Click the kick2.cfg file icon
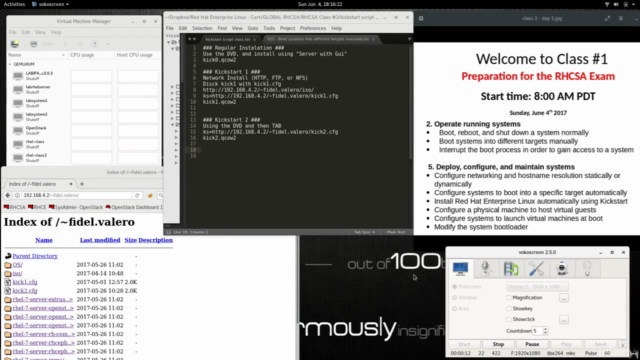The image size is (640, 360). click(8, 291)
